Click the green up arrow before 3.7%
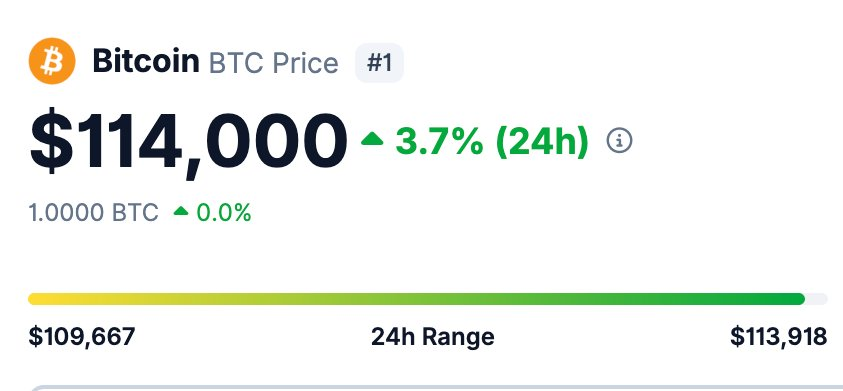This screenshot has width=843, height=391. [372, 140]
